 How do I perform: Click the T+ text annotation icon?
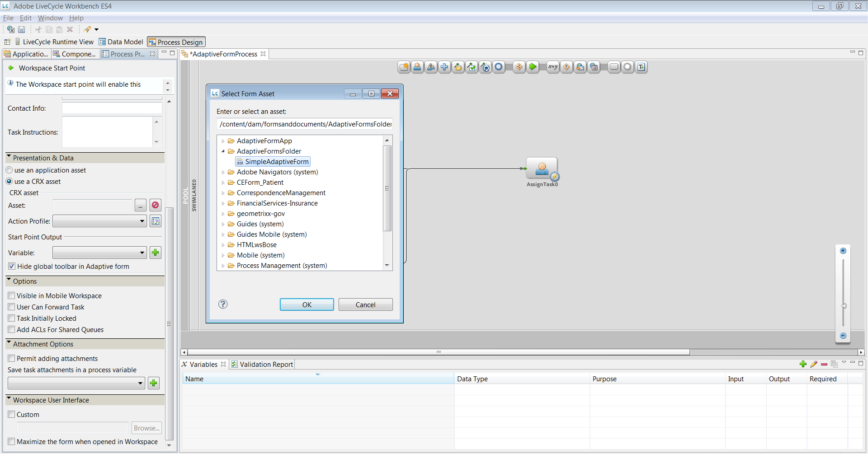pos(641,67)
